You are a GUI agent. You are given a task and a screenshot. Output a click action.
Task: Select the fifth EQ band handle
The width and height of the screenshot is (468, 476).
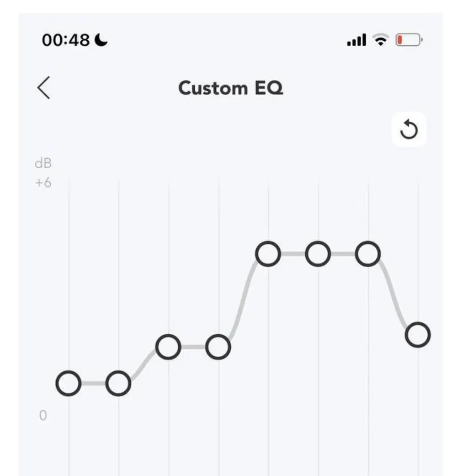pyautogui.click(x=268, y=254)
